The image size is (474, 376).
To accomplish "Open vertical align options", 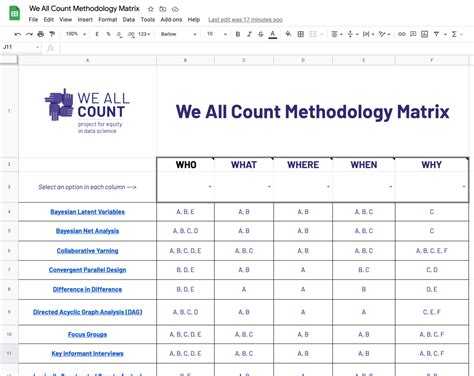I will [353, 34].
